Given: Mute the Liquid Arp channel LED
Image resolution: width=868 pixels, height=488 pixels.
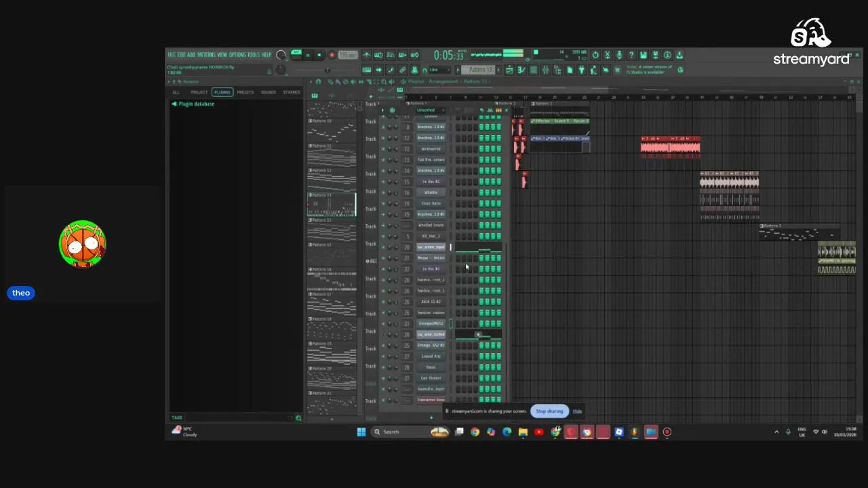Looking at the screenshot, I should click(x=383, y=357).
